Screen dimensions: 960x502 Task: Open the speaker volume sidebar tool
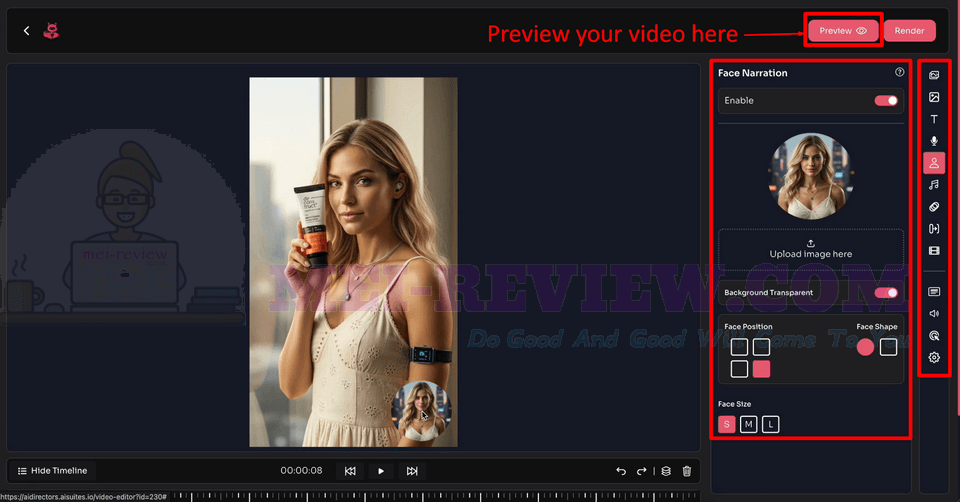(934, 313)
